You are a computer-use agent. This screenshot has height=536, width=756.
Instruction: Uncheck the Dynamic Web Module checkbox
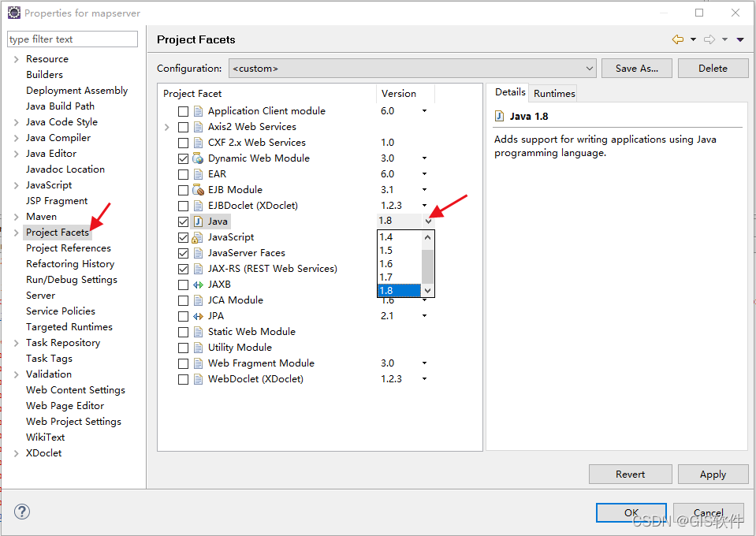183,158
